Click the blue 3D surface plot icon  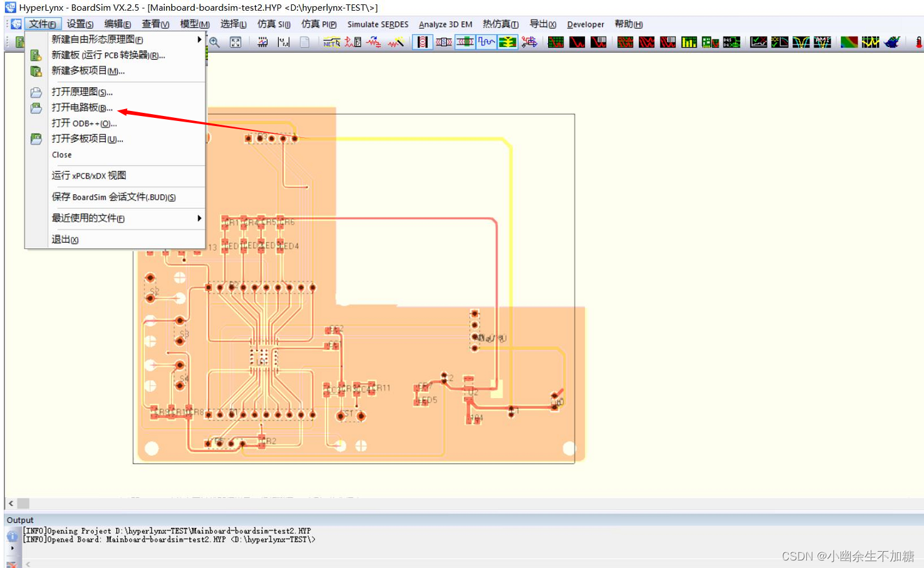click(x=892, y=42)
